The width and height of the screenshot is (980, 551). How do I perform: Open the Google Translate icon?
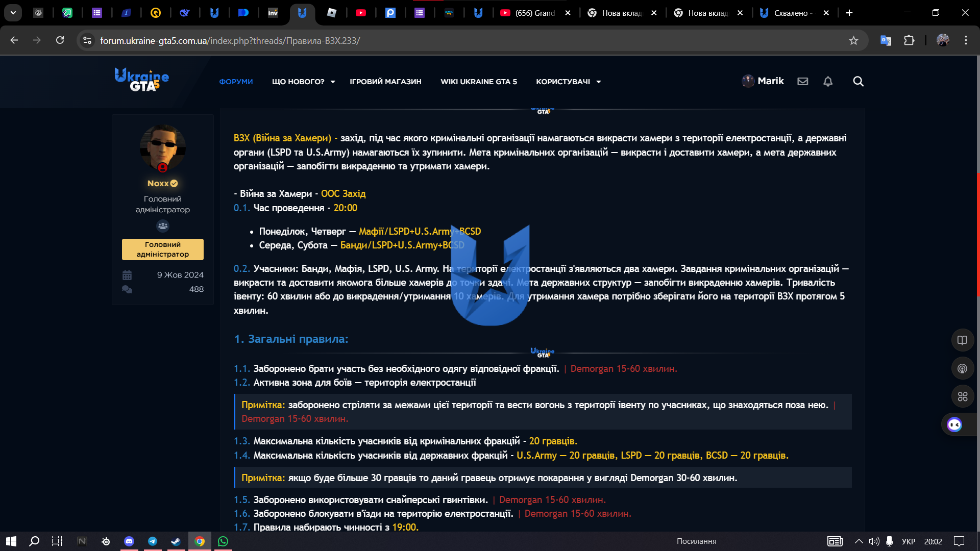(886, 40)
